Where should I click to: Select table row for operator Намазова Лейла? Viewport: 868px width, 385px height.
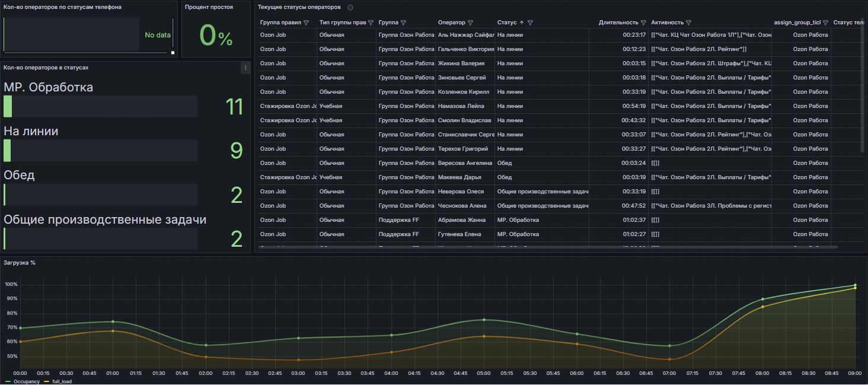pyautogui.click(x=461, y=106)
